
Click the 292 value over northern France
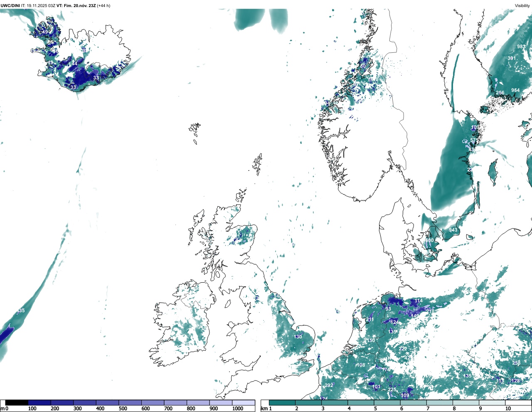pyautogui.click(x=329, y=385)
